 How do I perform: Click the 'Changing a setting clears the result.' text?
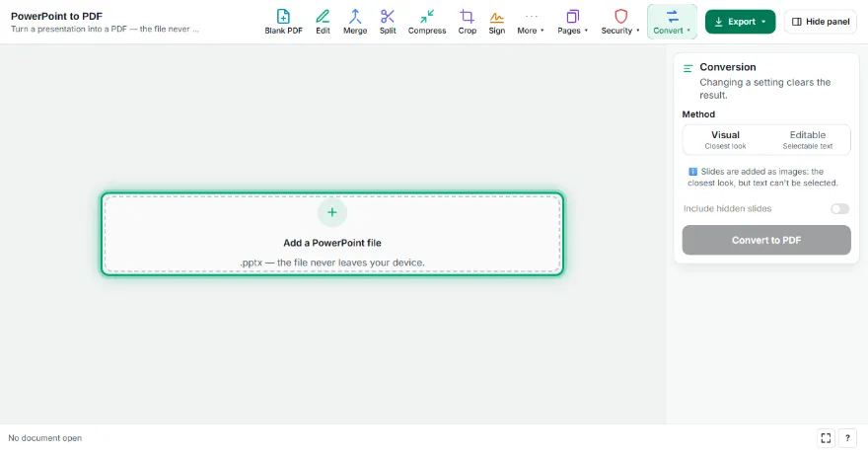[765, 89]
